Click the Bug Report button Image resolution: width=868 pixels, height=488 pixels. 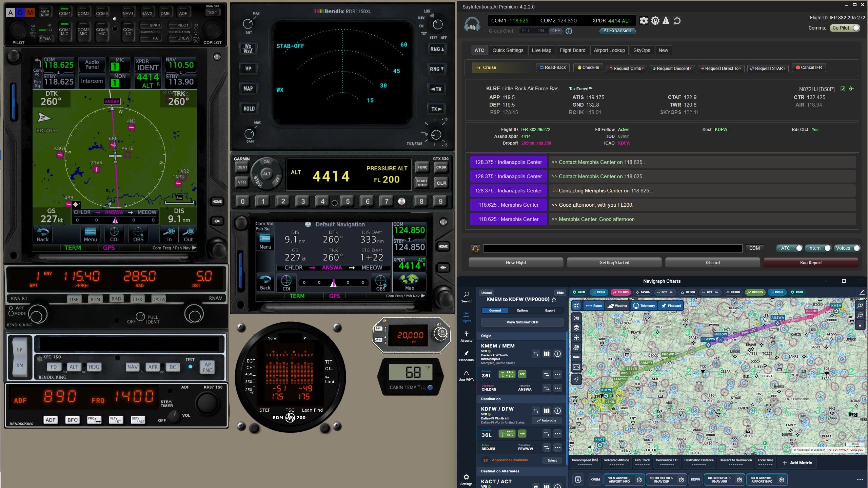tap(811, 263)
